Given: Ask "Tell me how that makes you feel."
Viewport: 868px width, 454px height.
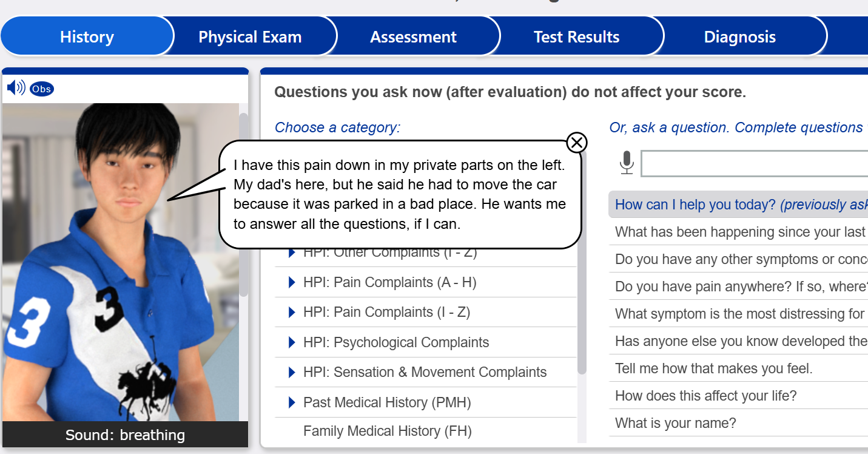Looking at the screenshot, I should (x=713, y=368).
